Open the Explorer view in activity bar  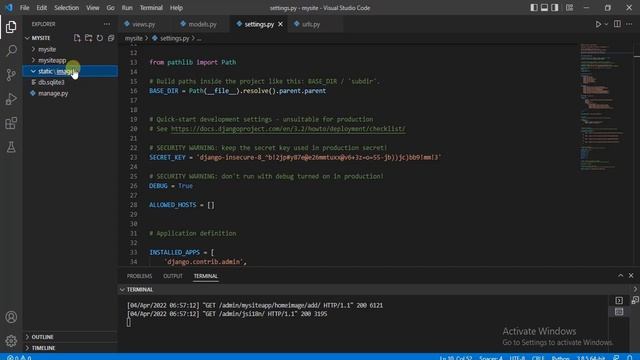[11, 27]
